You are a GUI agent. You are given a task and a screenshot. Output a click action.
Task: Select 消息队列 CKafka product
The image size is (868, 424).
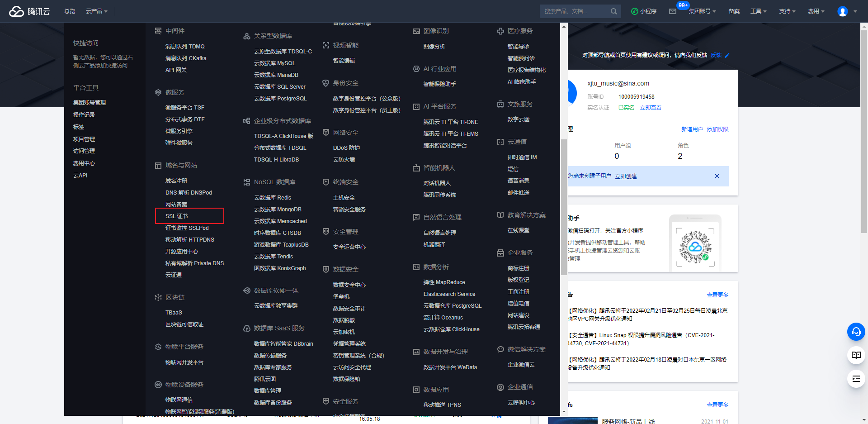[x=186, y=58]
